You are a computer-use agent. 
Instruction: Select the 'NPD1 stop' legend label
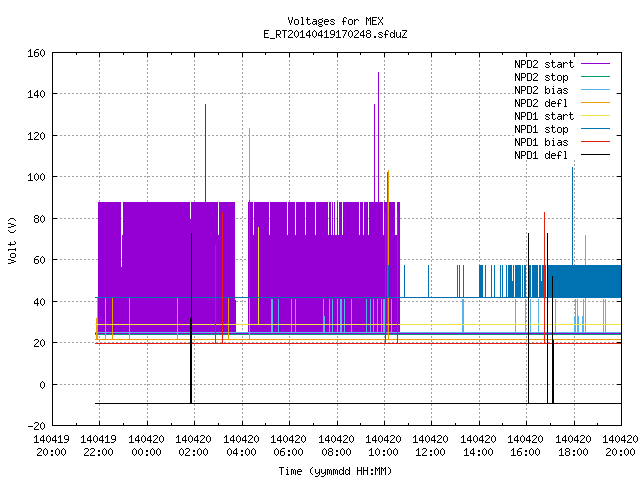point(541,129)
